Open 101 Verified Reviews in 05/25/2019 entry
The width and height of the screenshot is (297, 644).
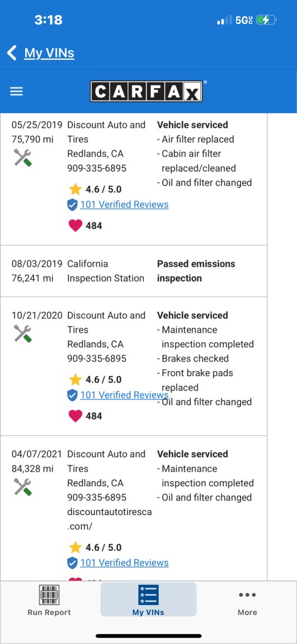click(x=124, y=204)
